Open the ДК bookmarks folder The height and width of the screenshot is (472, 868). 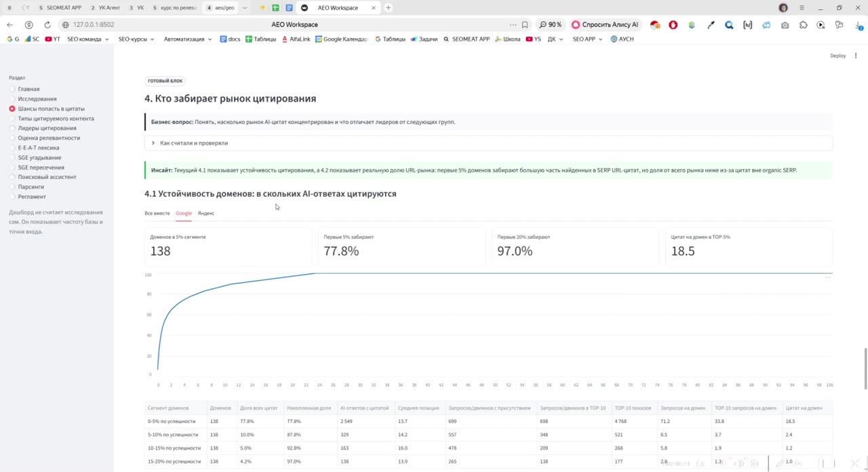tap(555, 39)
